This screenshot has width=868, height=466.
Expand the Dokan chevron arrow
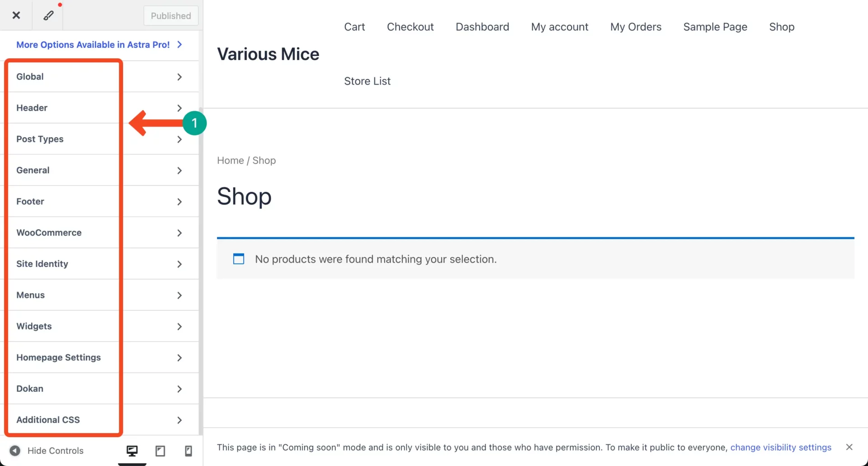click(179, 389)
